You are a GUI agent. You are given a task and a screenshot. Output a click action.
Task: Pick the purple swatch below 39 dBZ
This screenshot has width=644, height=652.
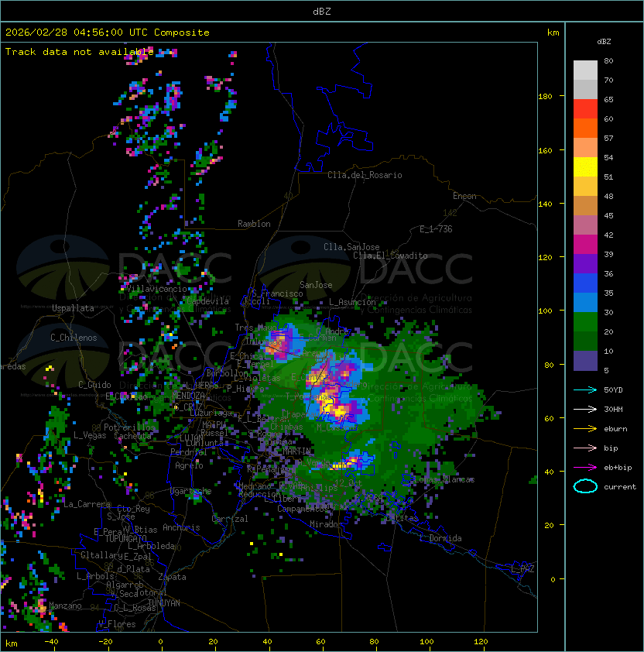pos(585,263)
